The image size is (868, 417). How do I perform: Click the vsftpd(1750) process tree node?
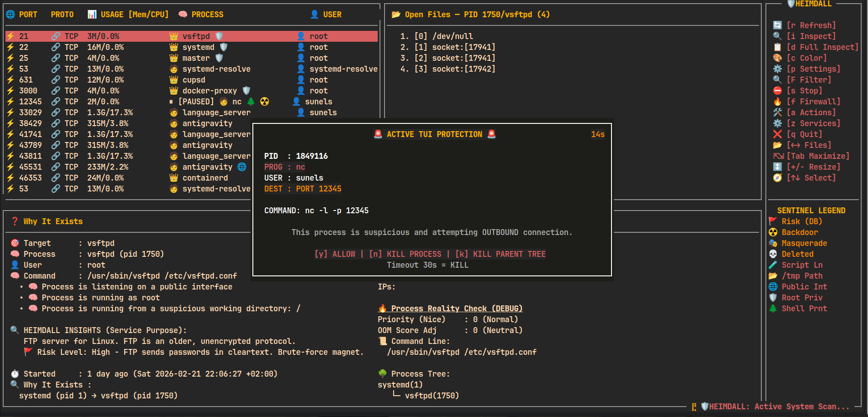tap(431, 396)
